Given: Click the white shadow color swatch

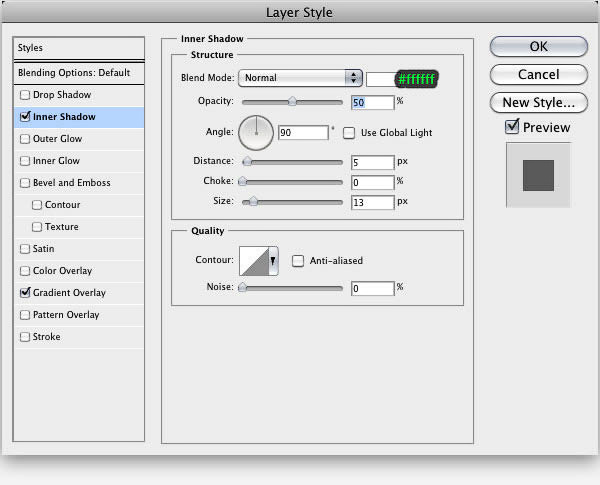Looking at the screenshot, I should 380,79.
